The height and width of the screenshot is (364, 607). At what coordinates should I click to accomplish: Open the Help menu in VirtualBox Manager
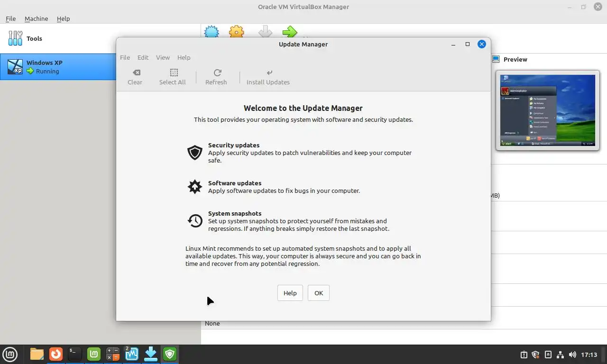pyautogui.click(x=63, y=18)
